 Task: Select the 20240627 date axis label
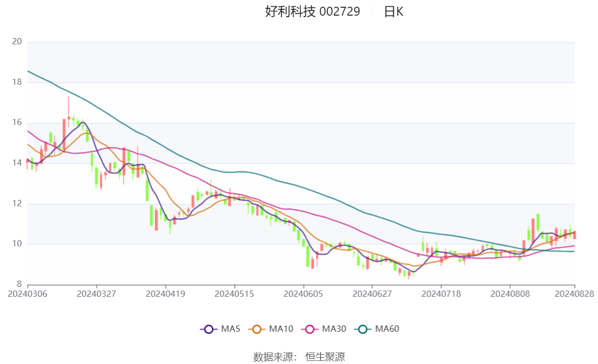[372, 294]
